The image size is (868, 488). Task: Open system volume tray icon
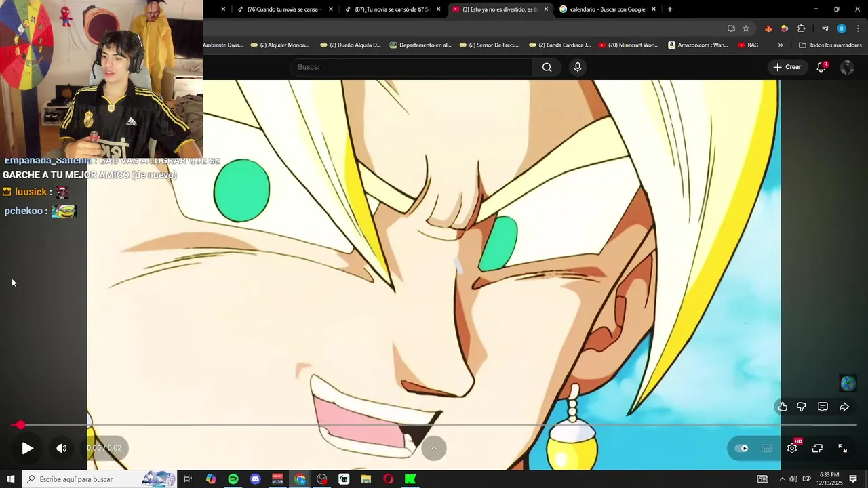pyautogui.click(x=793, y=479)
